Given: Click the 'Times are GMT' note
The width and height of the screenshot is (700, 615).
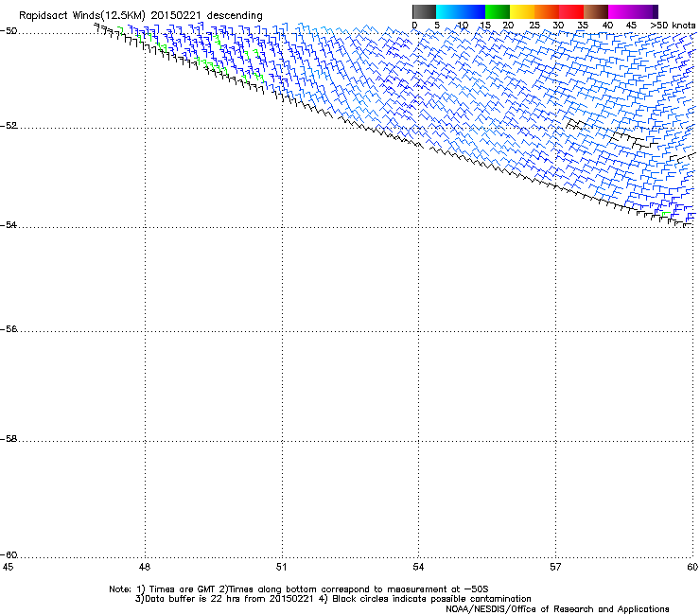Looking at the screenshot, I should [183, 589].
